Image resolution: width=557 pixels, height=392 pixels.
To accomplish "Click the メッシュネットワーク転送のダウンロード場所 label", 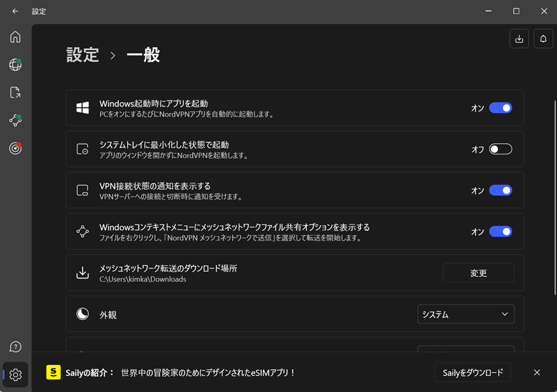I will [168, 268].
